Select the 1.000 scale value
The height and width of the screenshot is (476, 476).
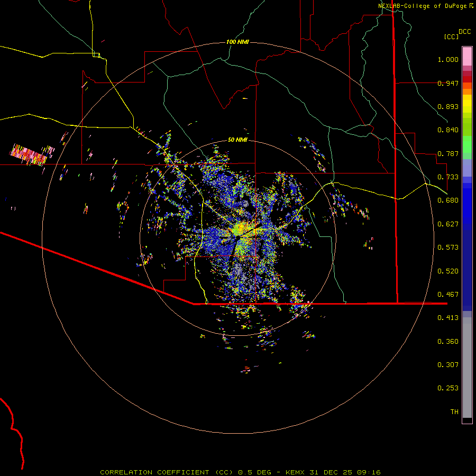[448, 59]
